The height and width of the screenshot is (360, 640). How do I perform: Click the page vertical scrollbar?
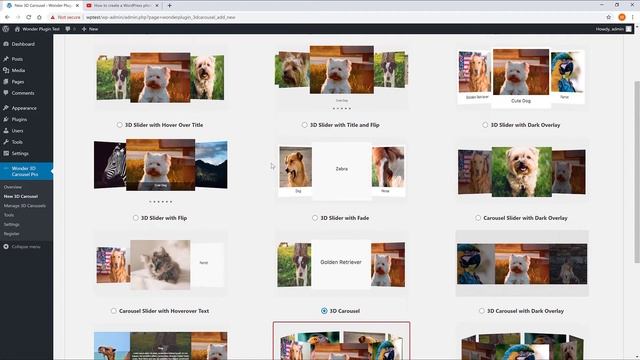click(637, 171)
